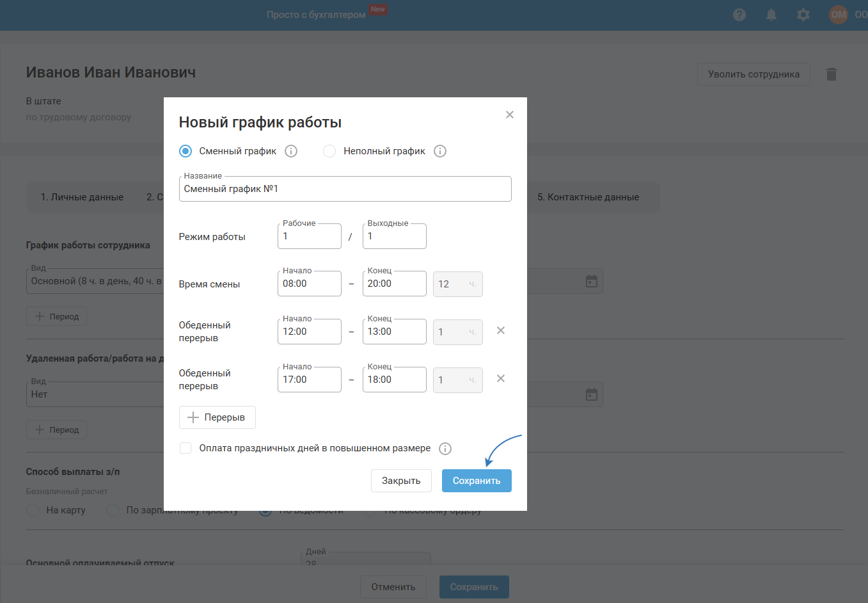Select the Неполный график radio option

tap(329, 151)
